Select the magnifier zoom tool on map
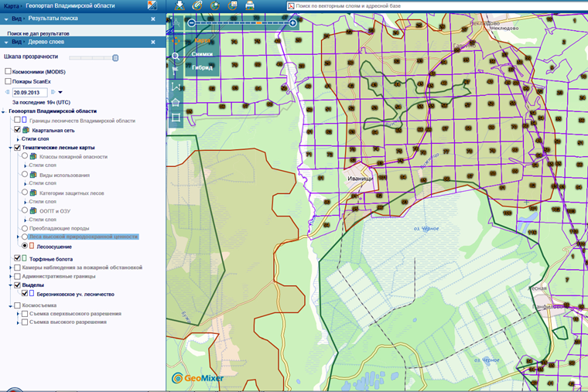 pos(176,56)
